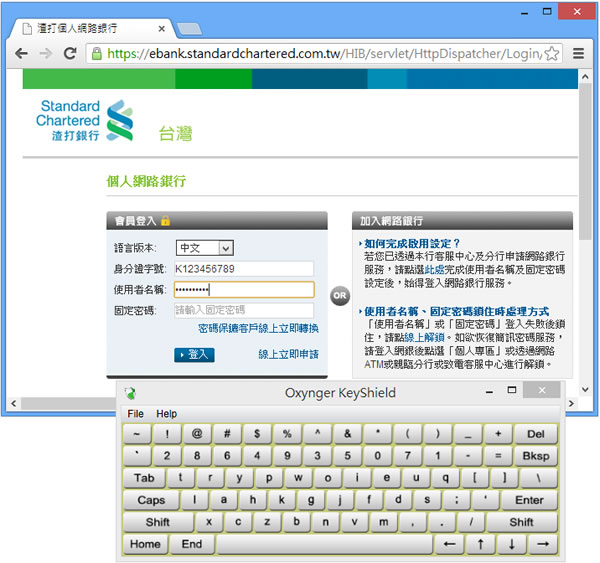The height and width of the screenshot is (563, 600).
Task: Toggle left Shift key on virtual keyboard
Action: click(x=158, y=522)
